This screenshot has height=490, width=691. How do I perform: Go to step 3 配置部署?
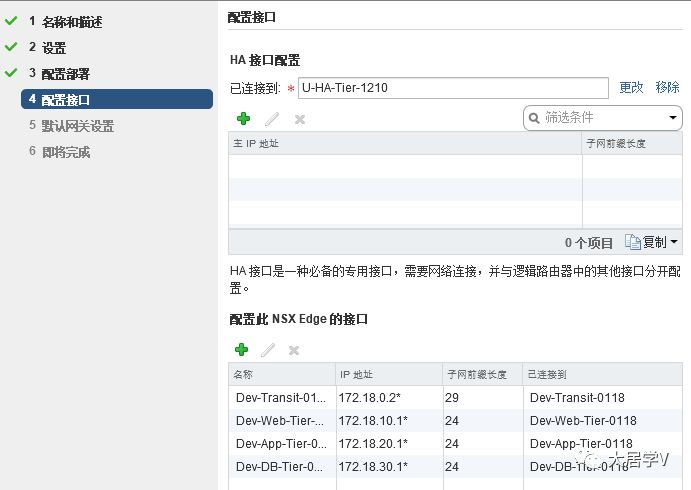tap(59, 74)
